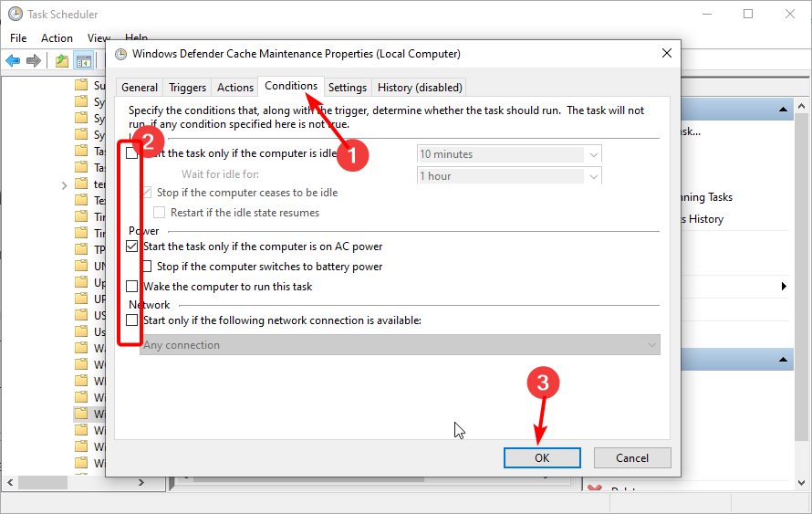
Task: Click the Task Scheduler clock icon in title bar
Action: point(16,14)
